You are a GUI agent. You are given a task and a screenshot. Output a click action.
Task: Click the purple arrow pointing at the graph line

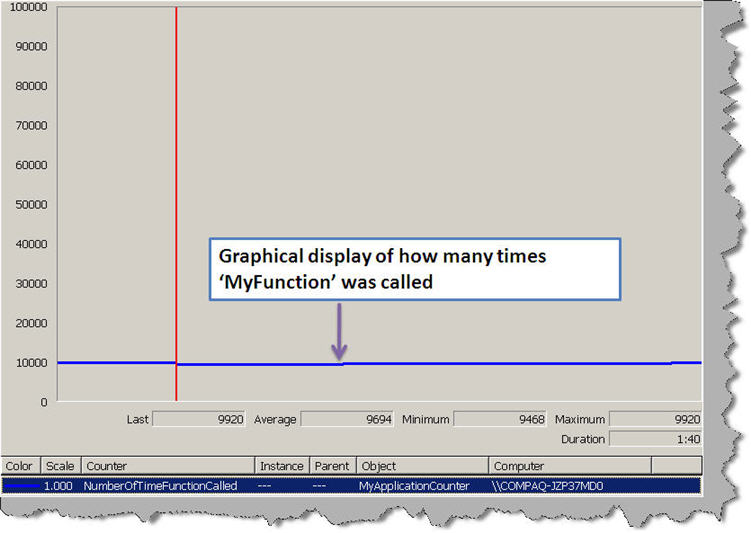tap(339, 332)
